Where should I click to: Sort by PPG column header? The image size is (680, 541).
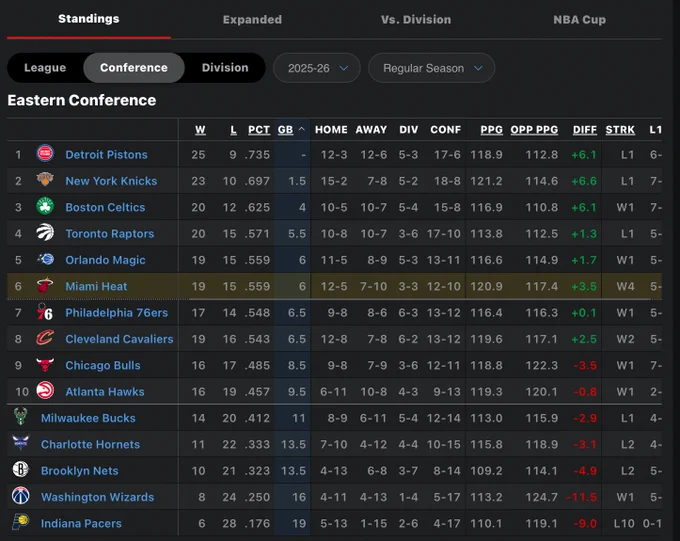(491, 130)
